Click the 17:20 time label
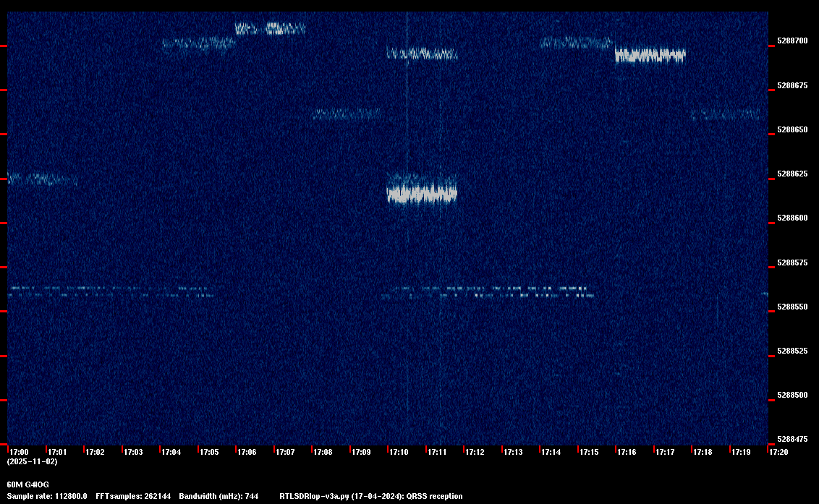 pyautogui.click(x=778, y=452)
